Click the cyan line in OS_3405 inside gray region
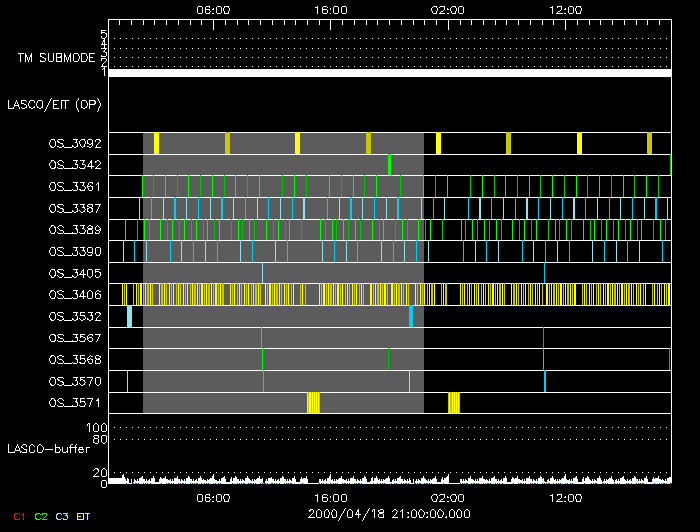Image resolution: width=700 pixels, height=532 pixels. pyautogui.click(x=263, y=273)
